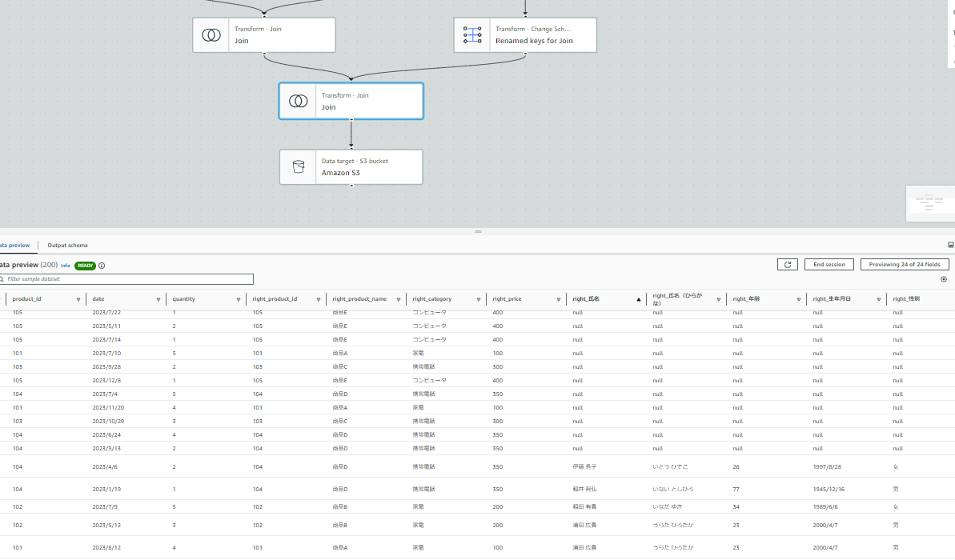Screen dimensions: 955x560
Task: Focus the Filter sample dataset search field
Action: pyautogui.click(x=126, y=279)
